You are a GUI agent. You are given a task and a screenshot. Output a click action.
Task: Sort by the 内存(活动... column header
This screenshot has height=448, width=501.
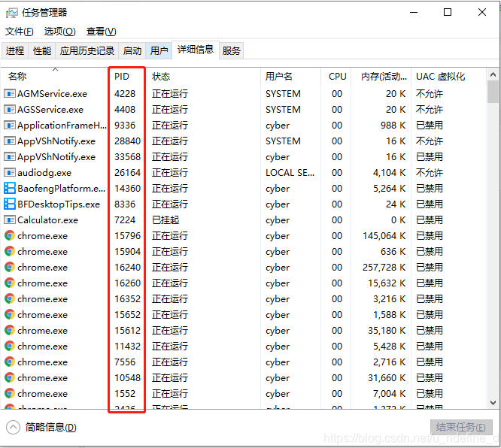pos(381,77)
